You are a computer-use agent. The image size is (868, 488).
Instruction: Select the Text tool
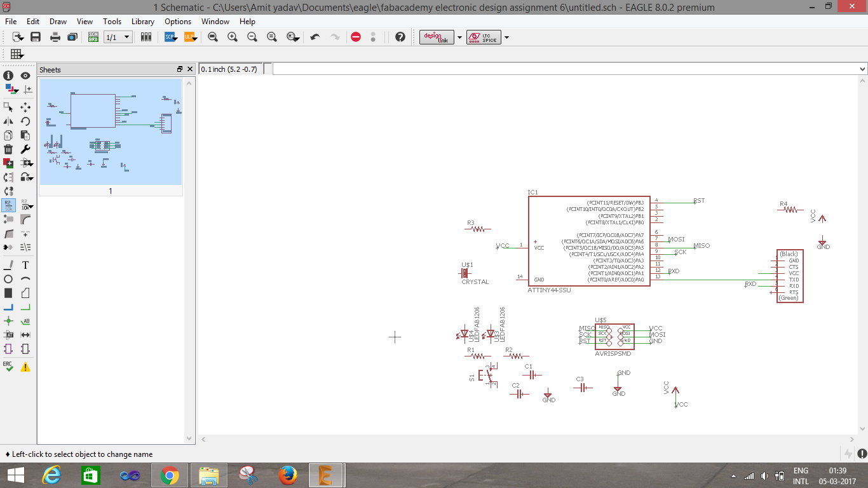coord(25,264)
